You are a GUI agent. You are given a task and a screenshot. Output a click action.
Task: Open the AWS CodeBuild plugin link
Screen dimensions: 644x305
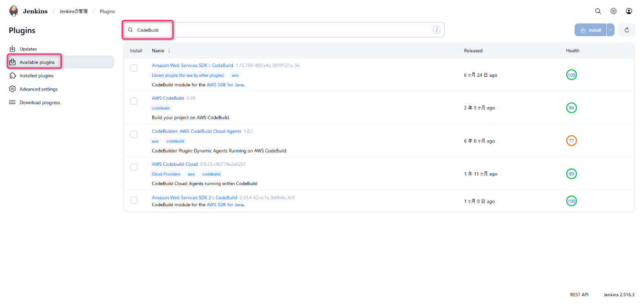[168, 98]
